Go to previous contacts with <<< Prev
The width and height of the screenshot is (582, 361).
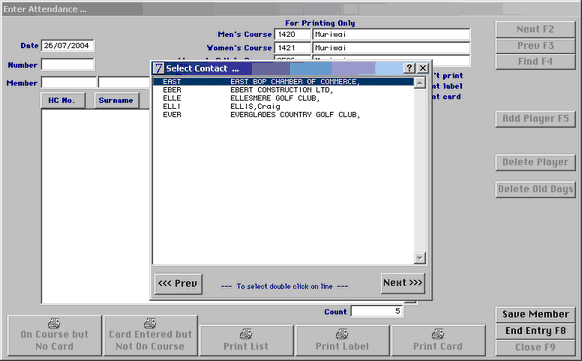point(178,284)
